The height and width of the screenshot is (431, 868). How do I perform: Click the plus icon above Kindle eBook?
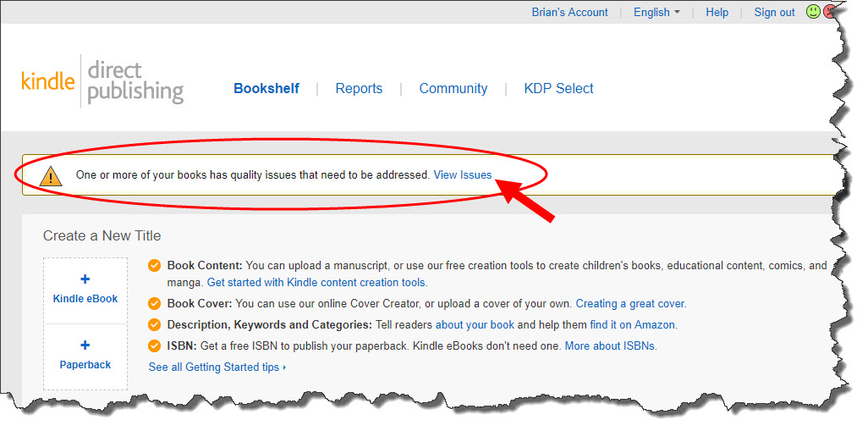(x=85, y=279)
